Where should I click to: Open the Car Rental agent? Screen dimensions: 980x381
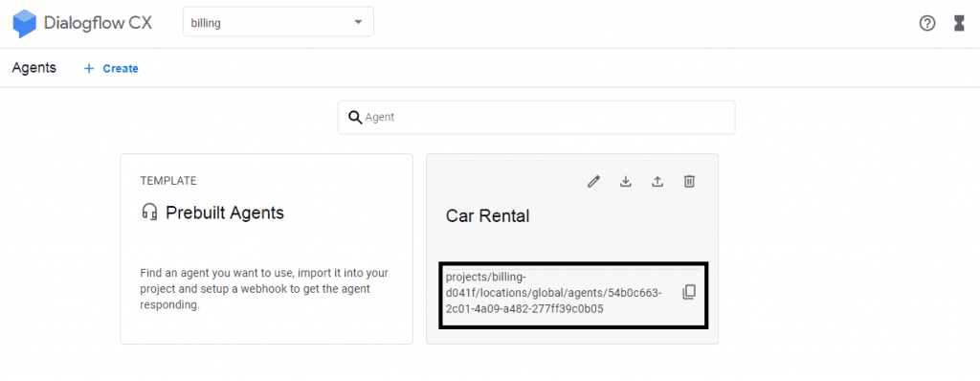tap(487, 216)
